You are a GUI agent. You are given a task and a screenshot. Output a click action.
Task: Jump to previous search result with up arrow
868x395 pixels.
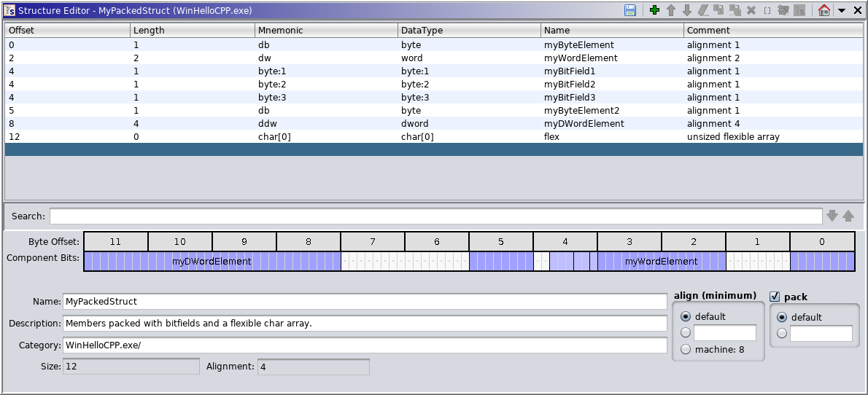click(x=848, y=216)
